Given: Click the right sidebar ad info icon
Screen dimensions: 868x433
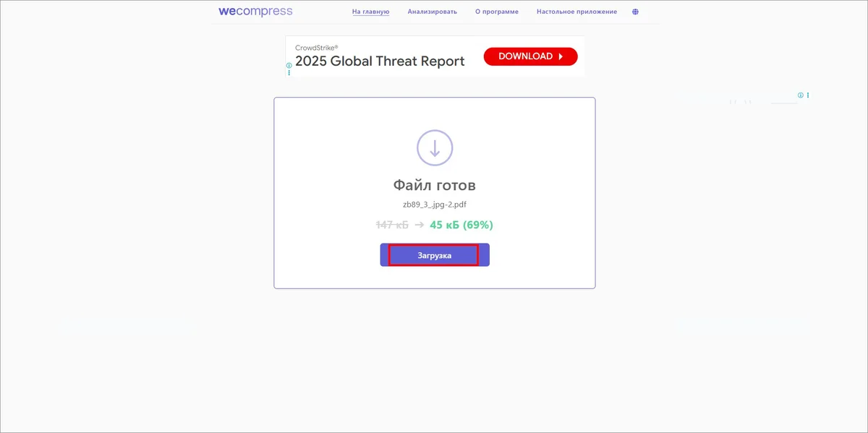Looking at the screenshot, I should click(801, 95).
